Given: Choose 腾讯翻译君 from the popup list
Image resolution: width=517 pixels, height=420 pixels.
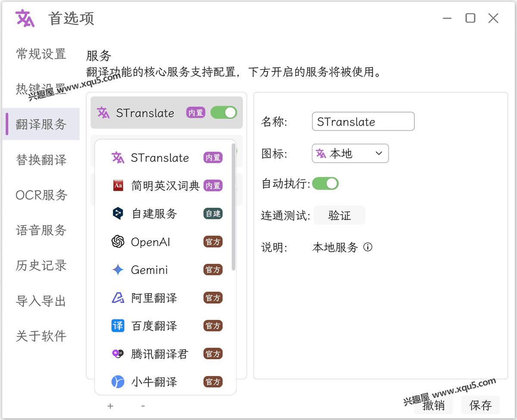Looking at the screenshot, I should coord(165,354).
